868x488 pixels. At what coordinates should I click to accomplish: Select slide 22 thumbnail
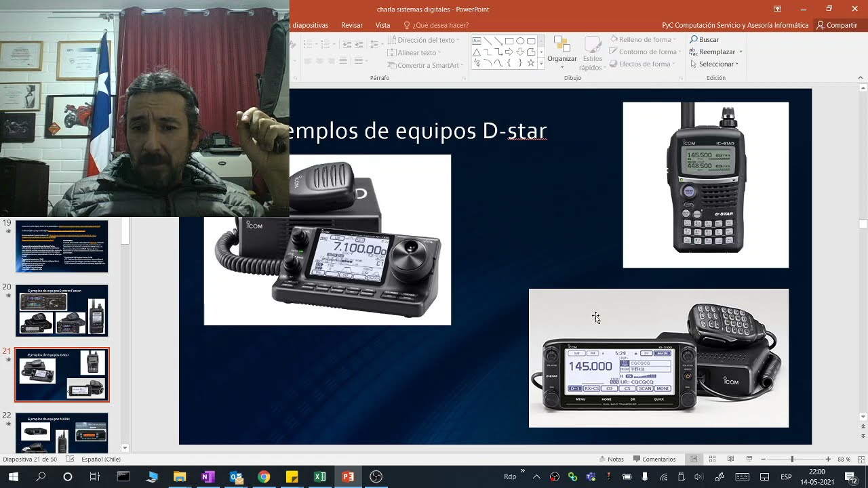(62, 432)
